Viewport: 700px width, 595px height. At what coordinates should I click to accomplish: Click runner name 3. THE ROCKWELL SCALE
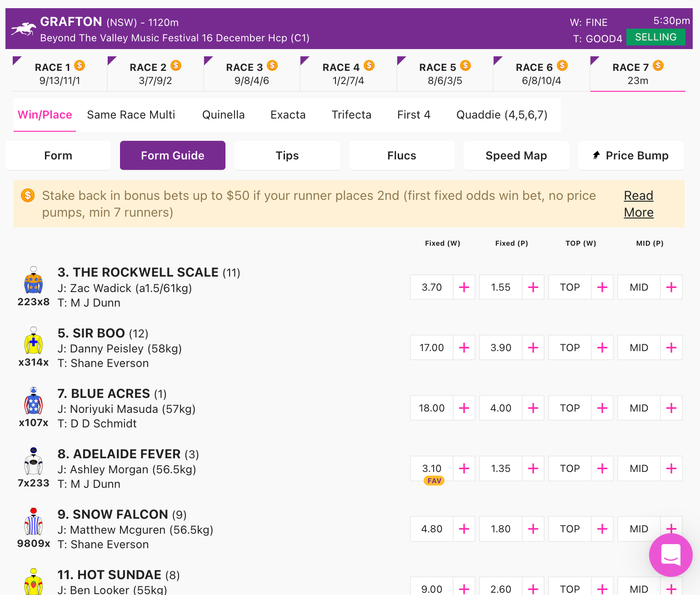tap(138, 272)
